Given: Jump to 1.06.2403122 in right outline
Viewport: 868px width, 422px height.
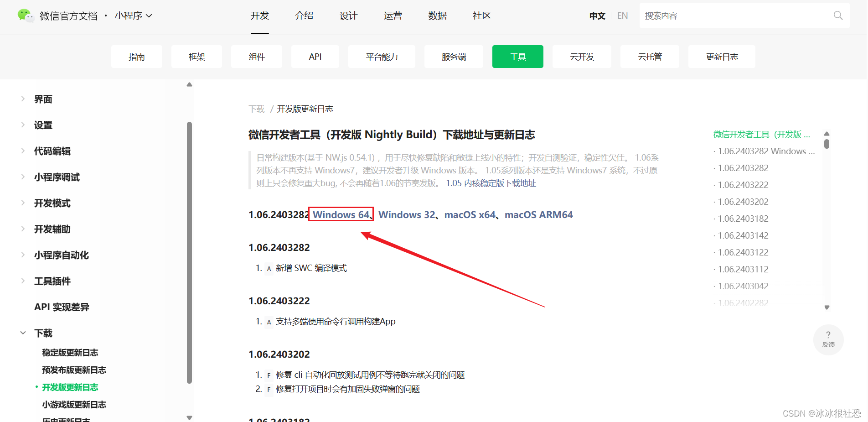Looking at the screenshot, I should [743, 252].
